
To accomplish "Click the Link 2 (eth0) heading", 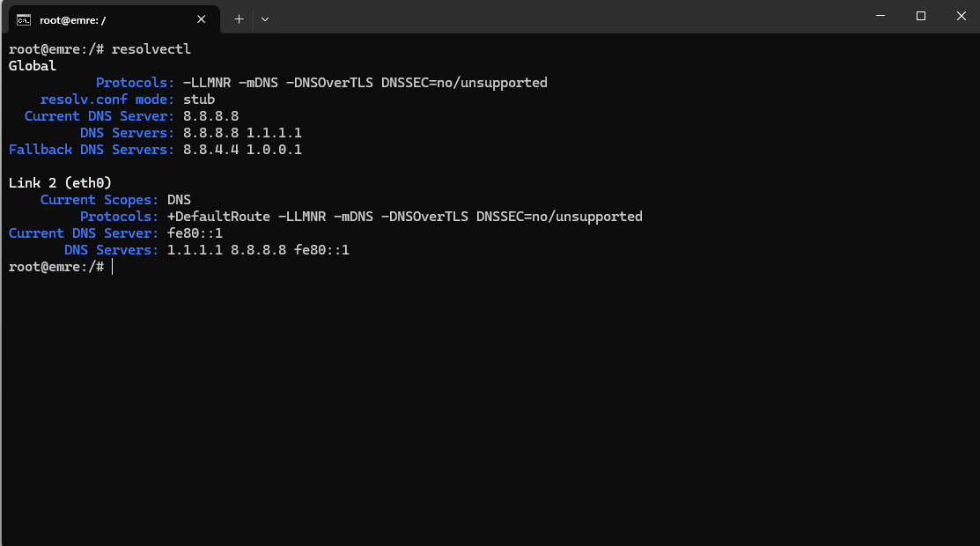I will pos(60,182).
